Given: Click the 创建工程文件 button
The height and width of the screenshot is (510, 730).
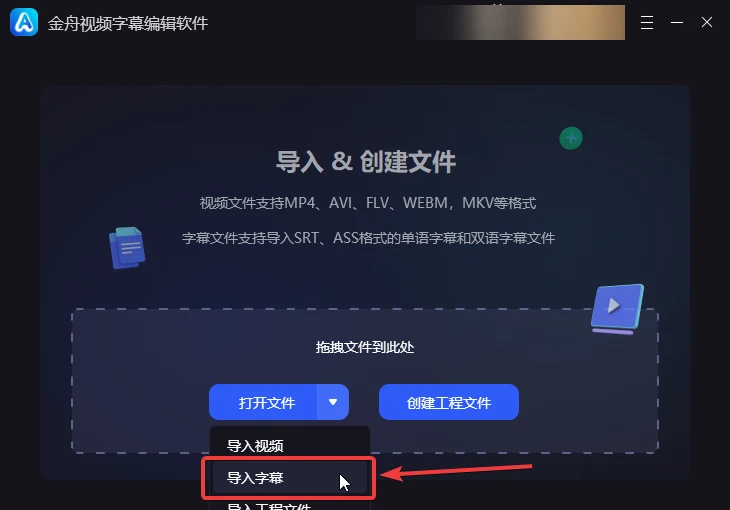Looking at the screenshot, I should pyautogui.click(x=449, y=402).
